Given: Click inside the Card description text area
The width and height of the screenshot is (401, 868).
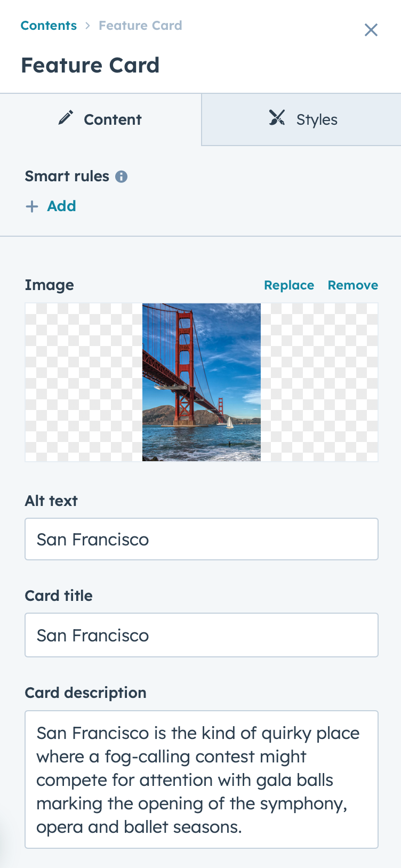Looking at the screenshot, I should (x=202, y=779).
